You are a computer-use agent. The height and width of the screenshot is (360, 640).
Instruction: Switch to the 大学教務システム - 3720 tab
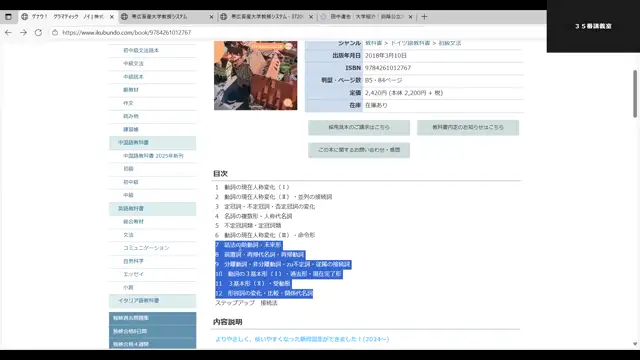click(x=267, y=17)
